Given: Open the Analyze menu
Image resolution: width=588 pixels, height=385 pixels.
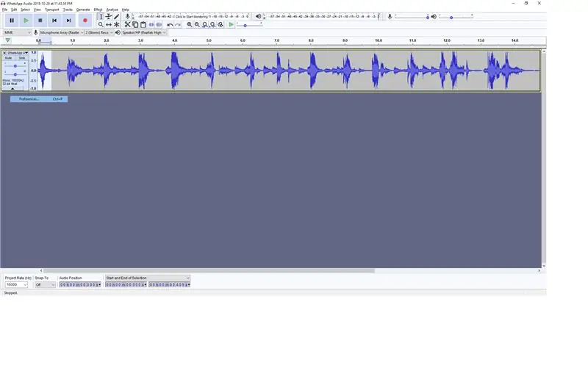Looking at the screenshot, I should tap(112, 10).
